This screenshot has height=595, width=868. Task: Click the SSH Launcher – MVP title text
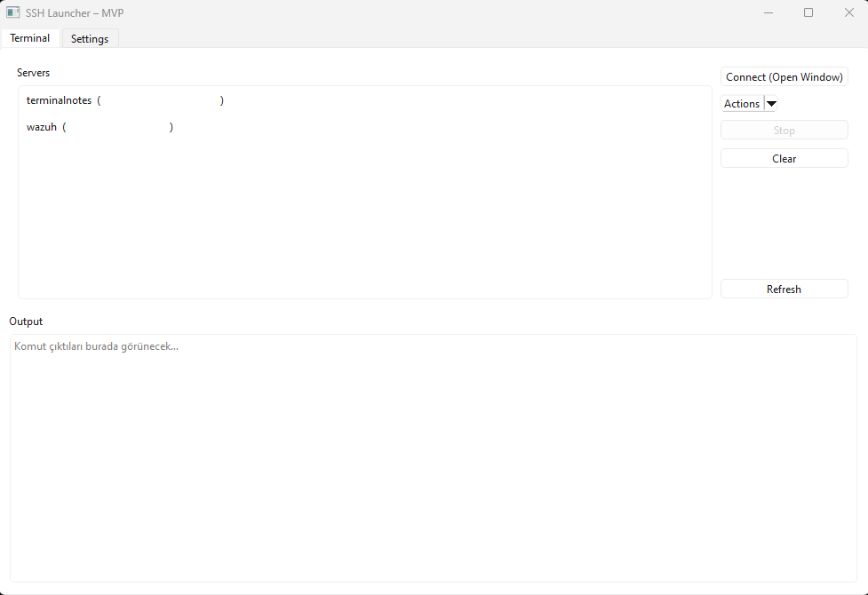[75, 12]
